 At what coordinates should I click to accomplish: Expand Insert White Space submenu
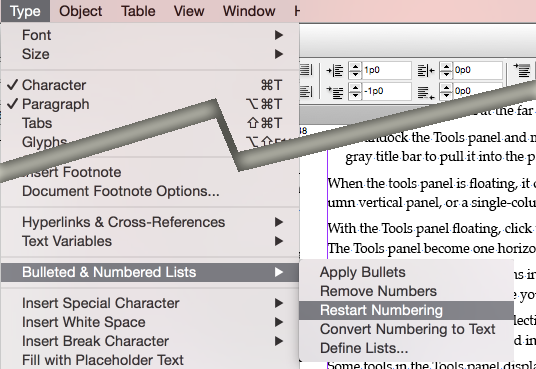[x=150, y=322]
